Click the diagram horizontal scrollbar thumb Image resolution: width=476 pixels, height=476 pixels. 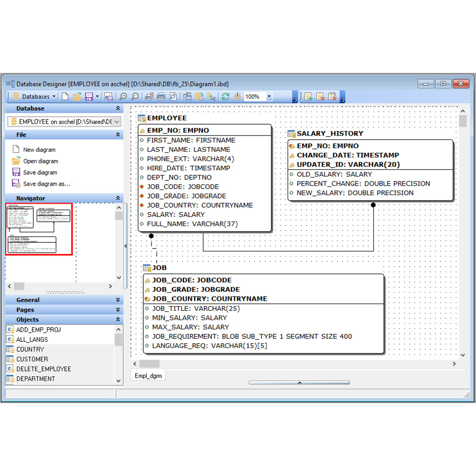pyautogui.click(x=149, y=364)
